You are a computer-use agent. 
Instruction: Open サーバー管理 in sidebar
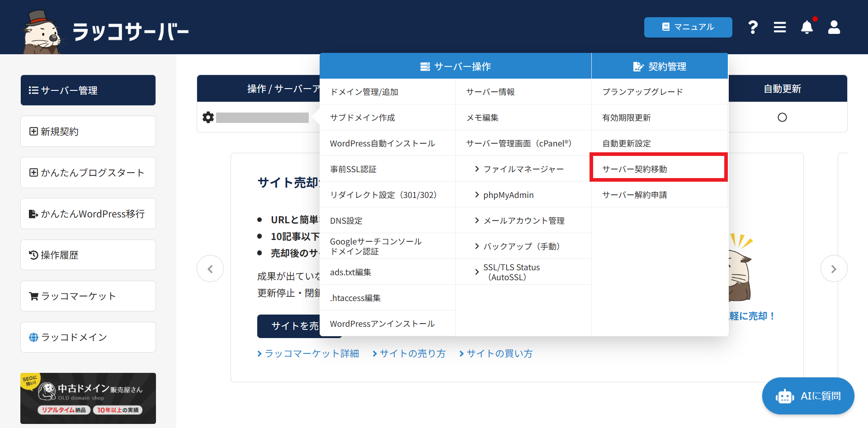coord(88,90)
